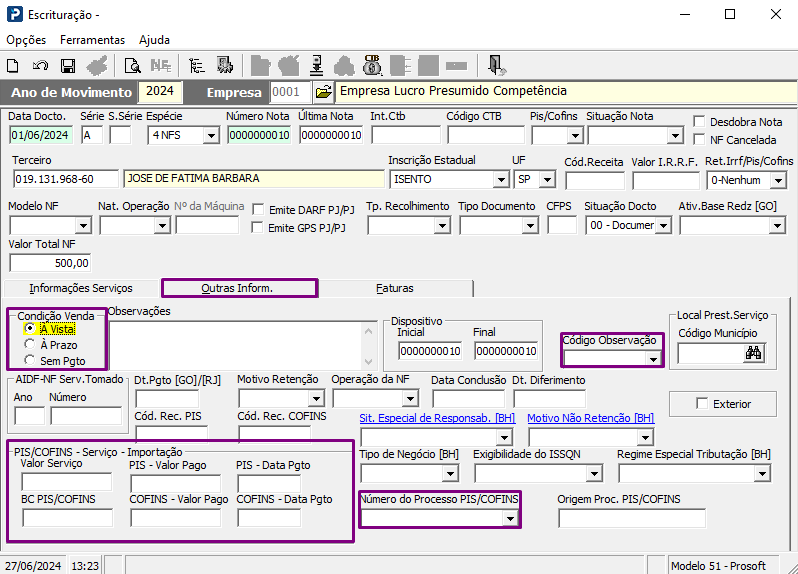
Task: Enable the Desdobra Nota checkbox
Action: tap(700, 121)
